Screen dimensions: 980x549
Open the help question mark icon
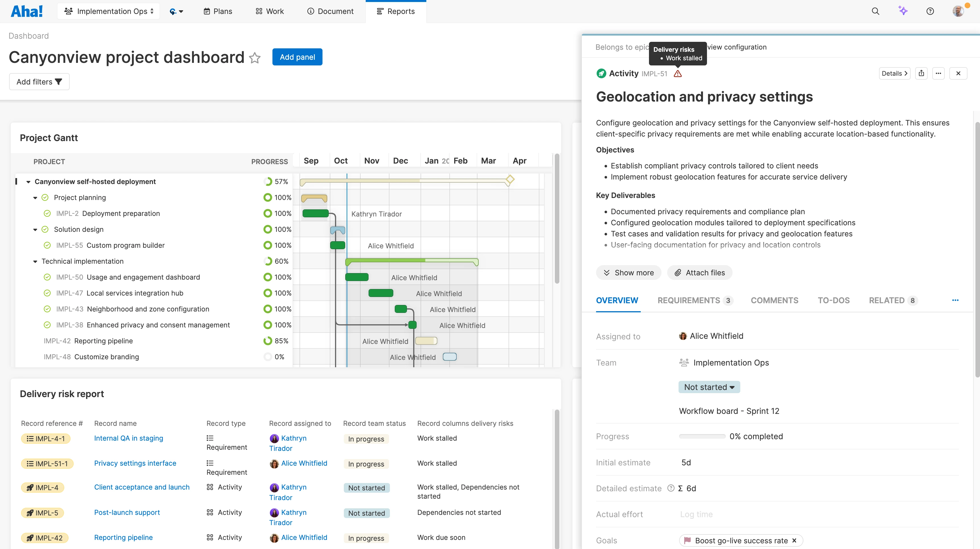[x=930, y=11]
